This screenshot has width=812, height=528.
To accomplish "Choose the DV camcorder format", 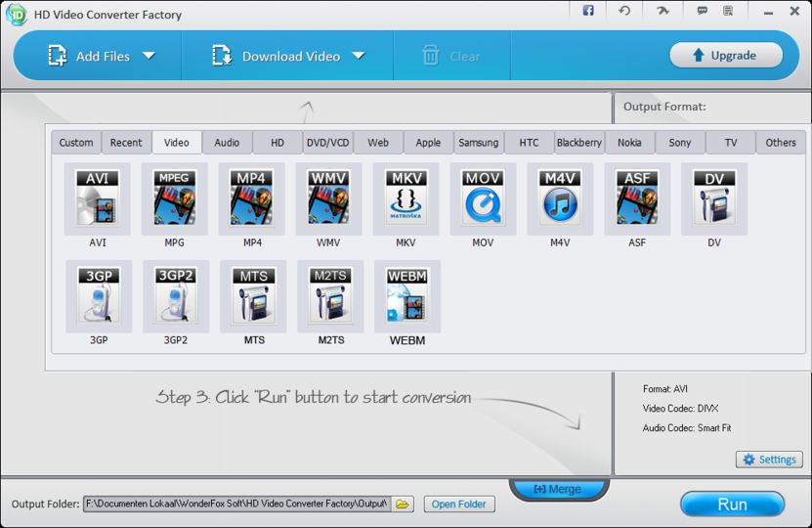I will (714, 198).
